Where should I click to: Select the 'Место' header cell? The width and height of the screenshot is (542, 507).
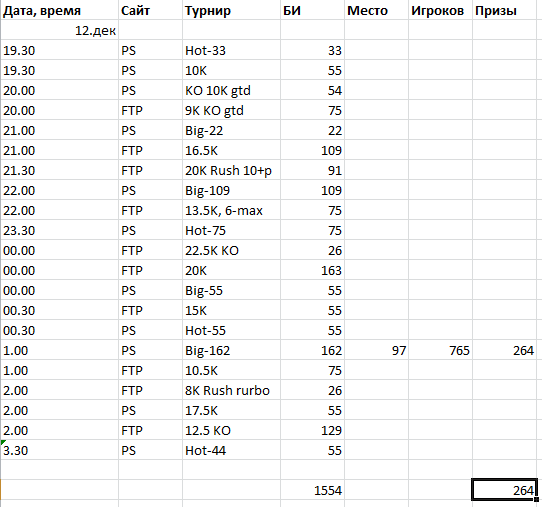click(376, 10)
